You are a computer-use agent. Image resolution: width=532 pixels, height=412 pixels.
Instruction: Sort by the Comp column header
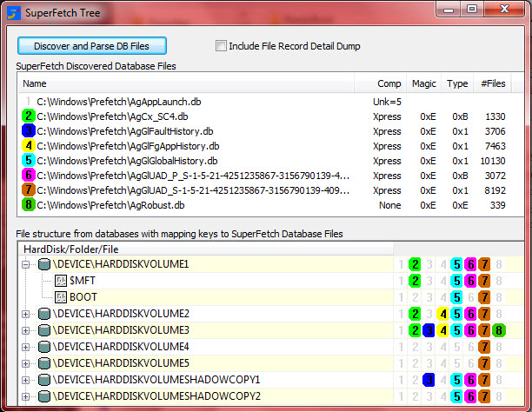pyautogui.click(x=381, y=83)
